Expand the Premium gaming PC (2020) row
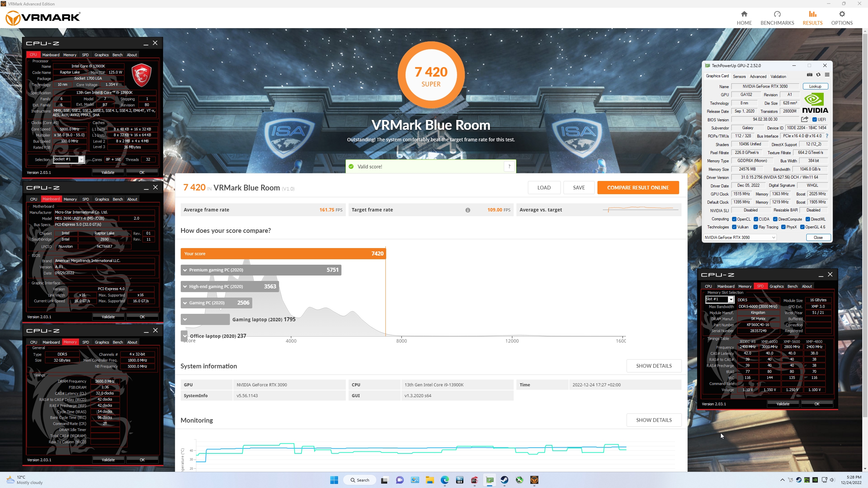 [185, 270]
